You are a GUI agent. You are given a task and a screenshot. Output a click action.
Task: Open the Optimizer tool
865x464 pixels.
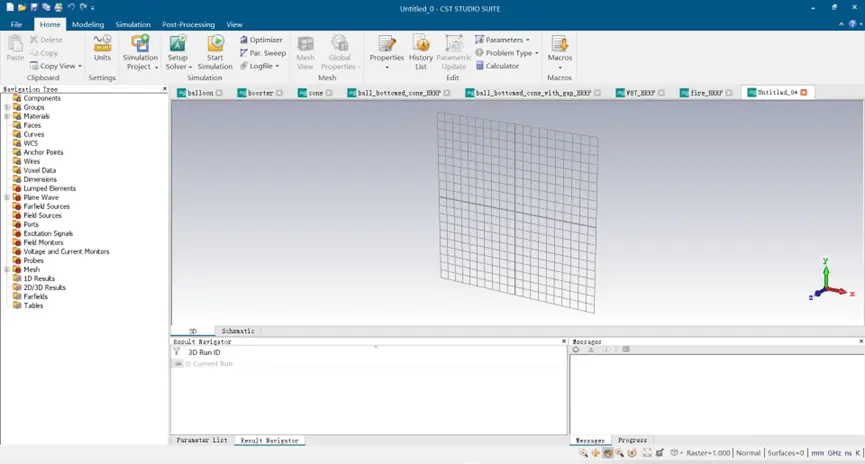pyautogui.click(x=261, y=40)
